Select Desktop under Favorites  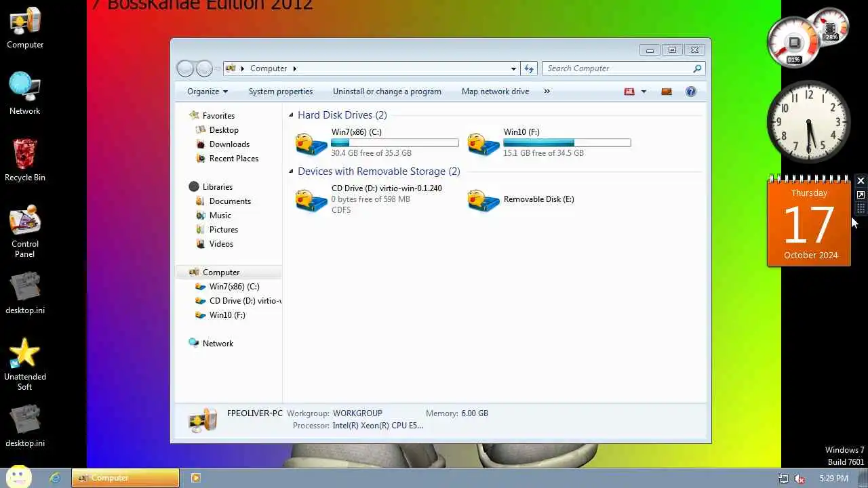point(224,130)
